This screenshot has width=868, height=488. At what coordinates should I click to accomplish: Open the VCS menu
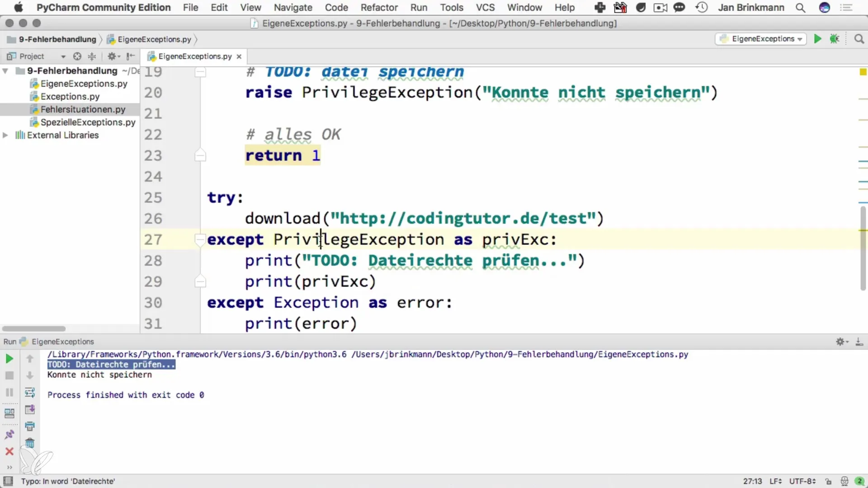pyautogui.click(x=485, y=8)
